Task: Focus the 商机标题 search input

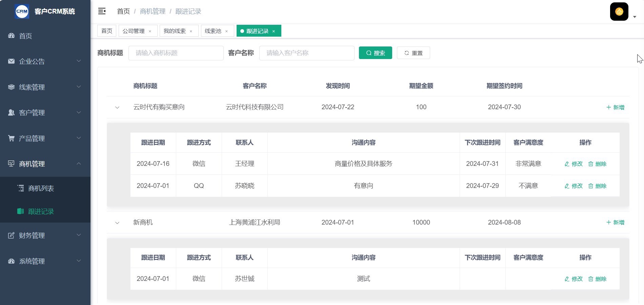Action: coord(176,53)
